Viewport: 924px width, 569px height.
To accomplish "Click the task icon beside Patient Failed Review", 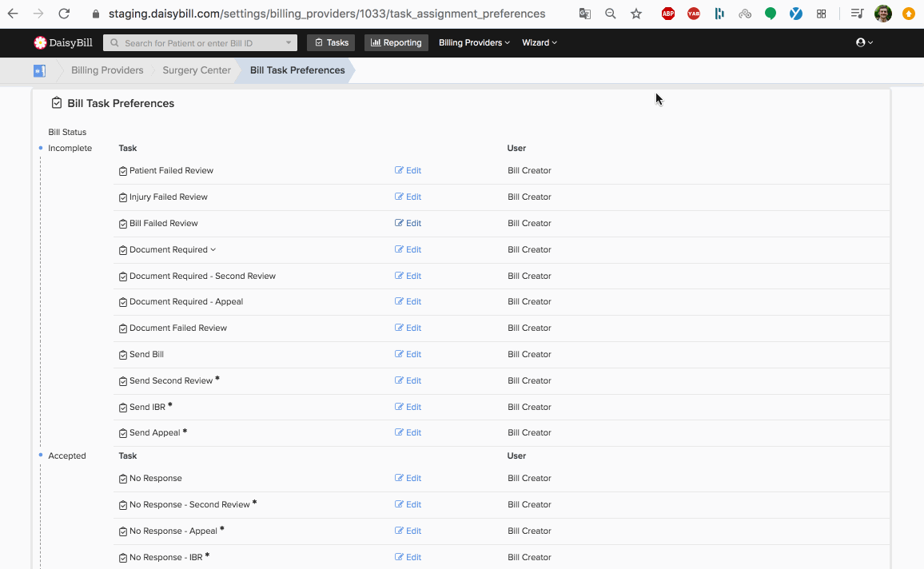I will (x=122, y=171).
